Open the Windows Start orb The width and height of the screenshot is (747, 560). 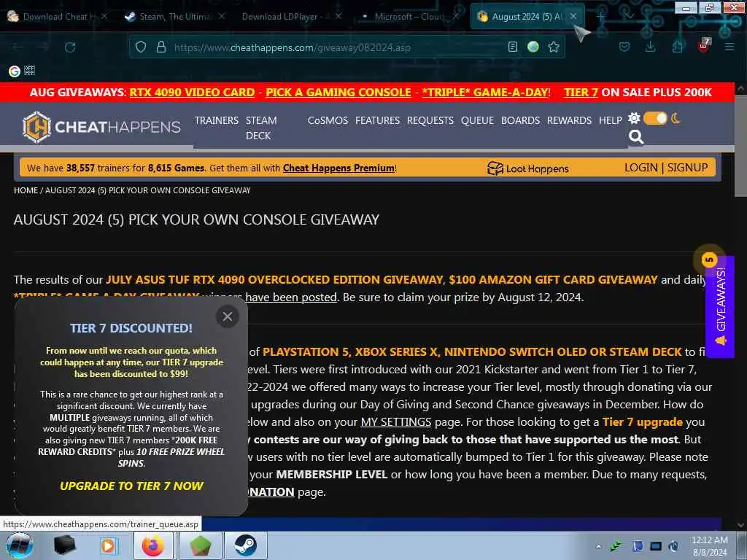[20, 545]
